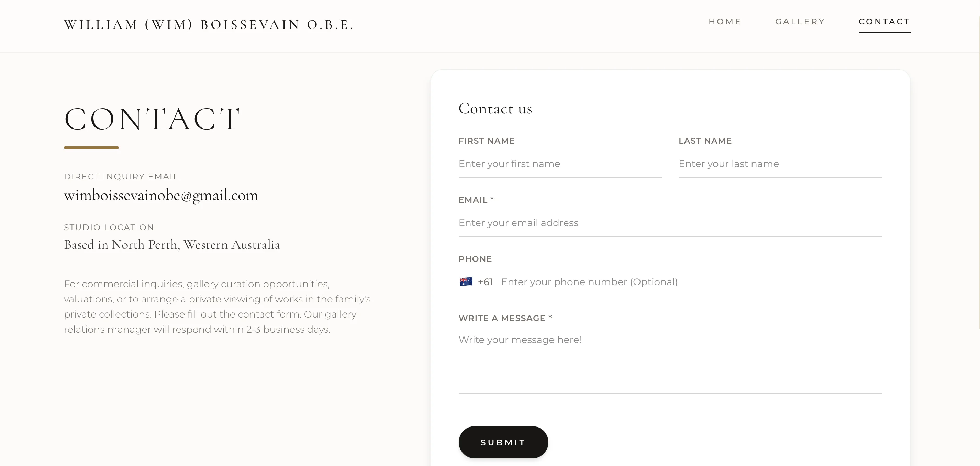Click the Contact us form heading
The width and height of the screenshot is (980, 466).
(x=495, y=109)
